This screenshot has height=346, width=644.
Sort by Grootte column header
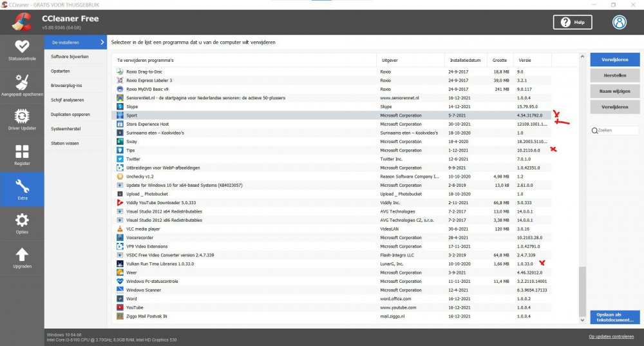pos(500,60)
